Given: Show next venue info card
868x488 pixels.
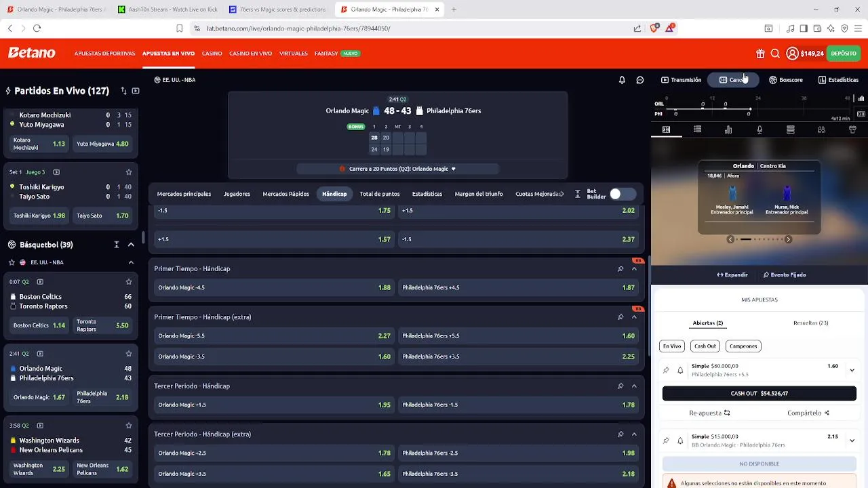Looking at the screenshot, I should tap(788, 239).
